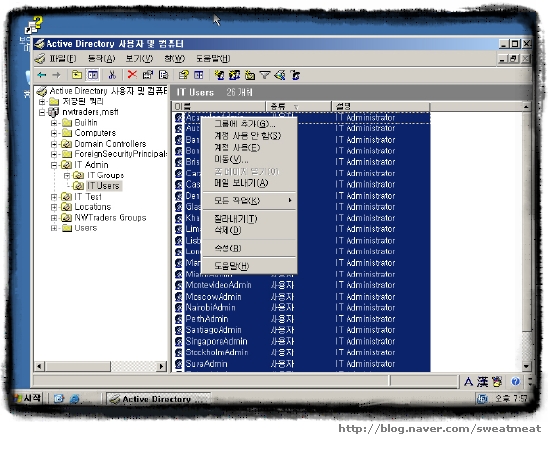Choose 계정 사용 안 함(S) in context menu
The image size is (548, 450).
(x=250, y=136)
